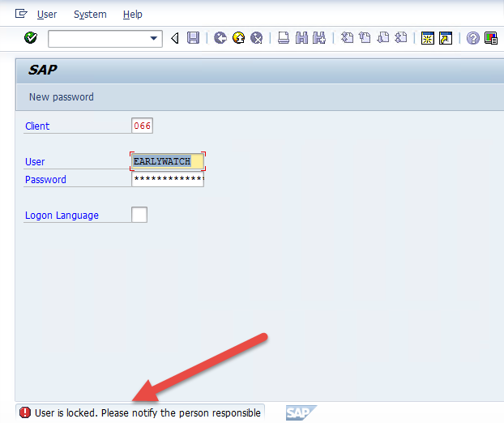Click the Logon Language input box
504x423 pixels.
pyautogui.click(x=139, y=215)
